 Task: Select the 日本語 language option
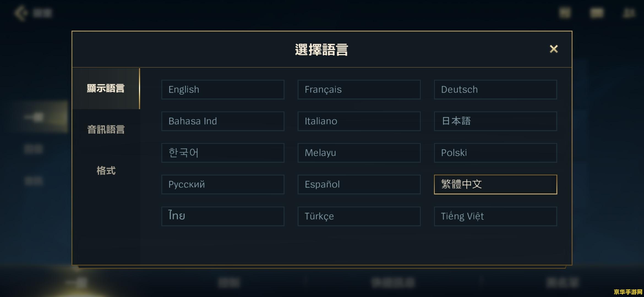[x=495, y=121]
